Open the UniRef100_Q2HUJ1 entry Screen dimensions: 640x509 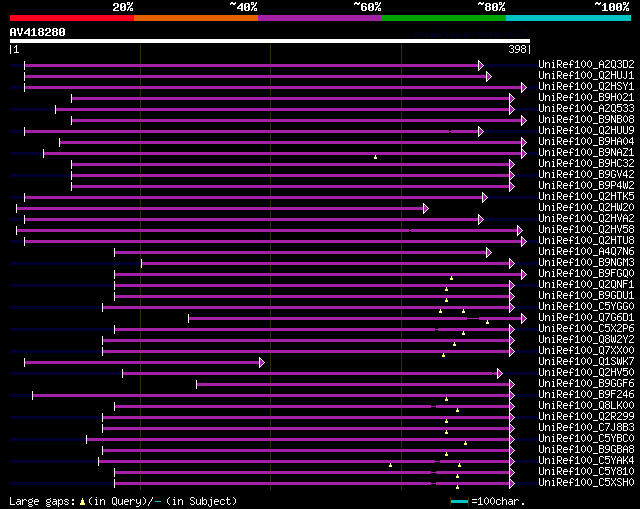point(586,76)
